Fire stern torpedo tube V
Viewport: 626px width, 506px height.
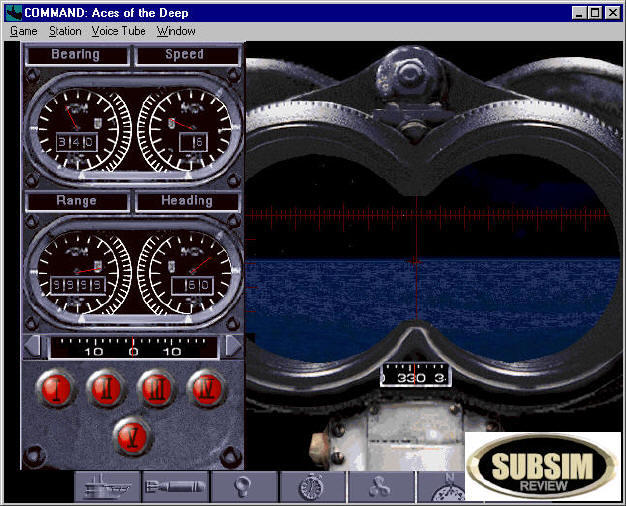133,437
